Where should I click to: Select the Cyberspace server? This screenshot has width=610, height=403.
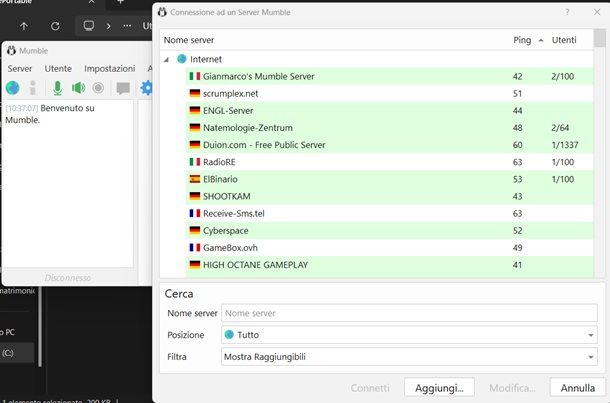(389, 230)
